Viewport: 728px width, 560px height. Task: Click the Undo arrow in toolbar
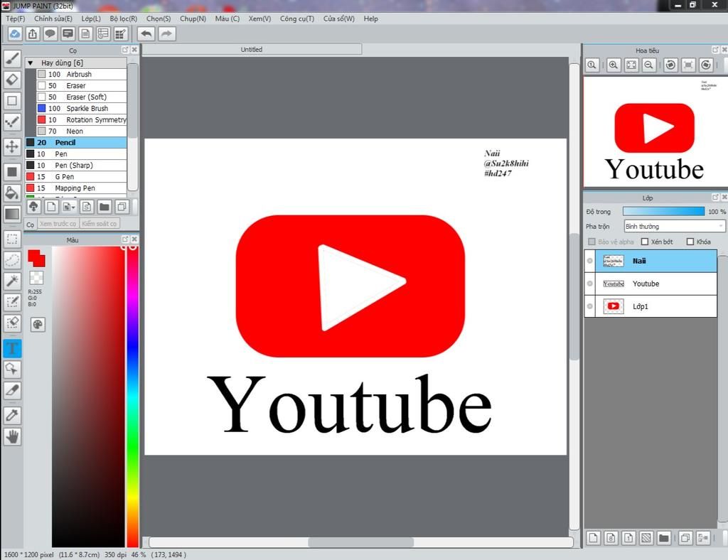click(146, 34)
